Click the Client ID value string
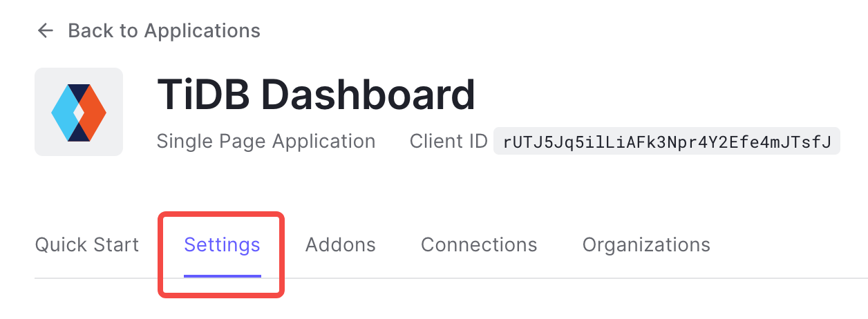Screen dimensions: 868x319 pos(666,142)
